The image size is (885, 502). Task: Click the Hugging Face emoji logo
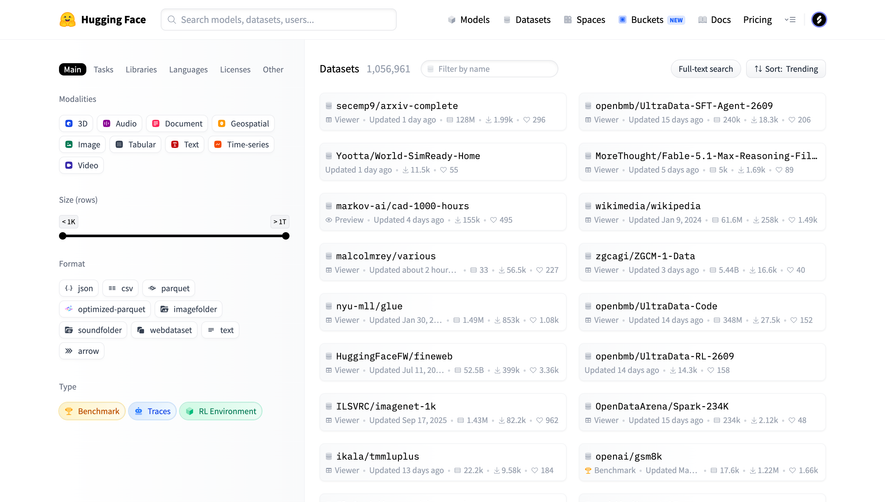[67, 20]
